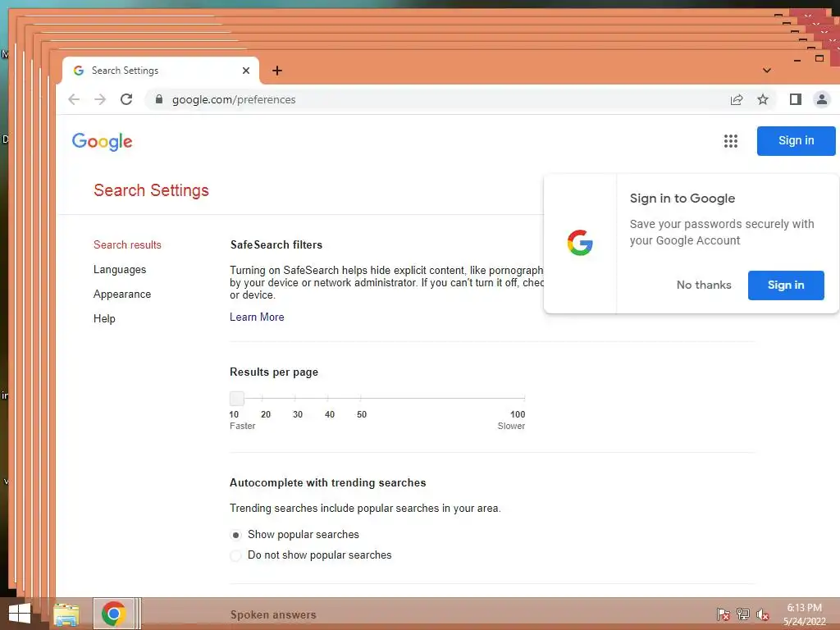This screenshot has width=840, height=630.
Task: Set results per page slider to 50
Action: [361, 399]
